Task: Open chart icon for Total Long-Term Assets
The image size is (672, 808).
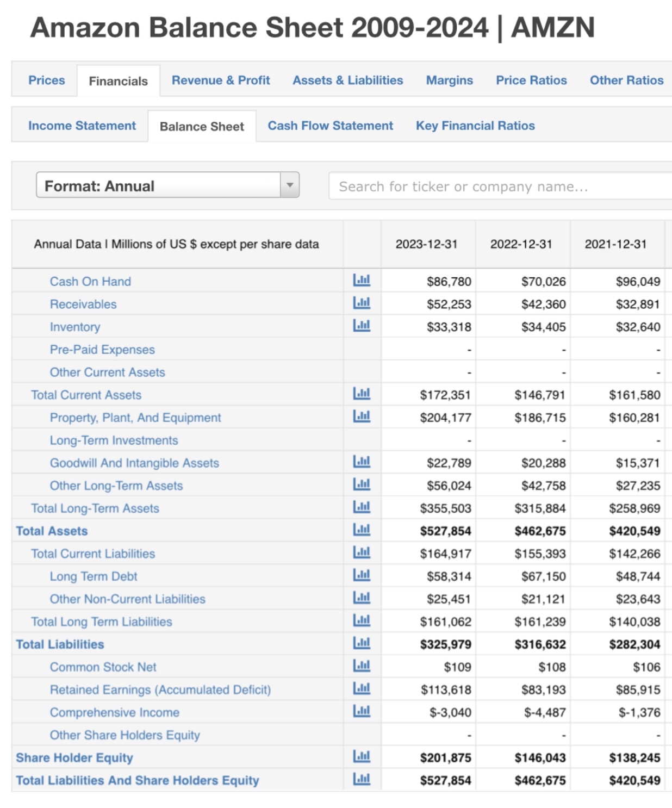Action: pyautogui.click(x=362, y=507)
